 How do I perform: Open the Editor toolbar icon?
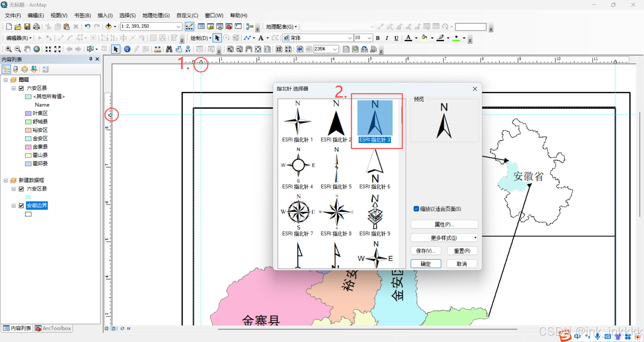pyautogui.click(x=190, y=26)
